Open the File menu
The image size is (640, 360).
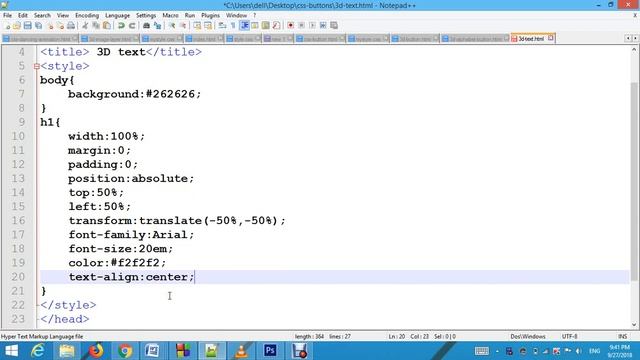tap(7, 16)
